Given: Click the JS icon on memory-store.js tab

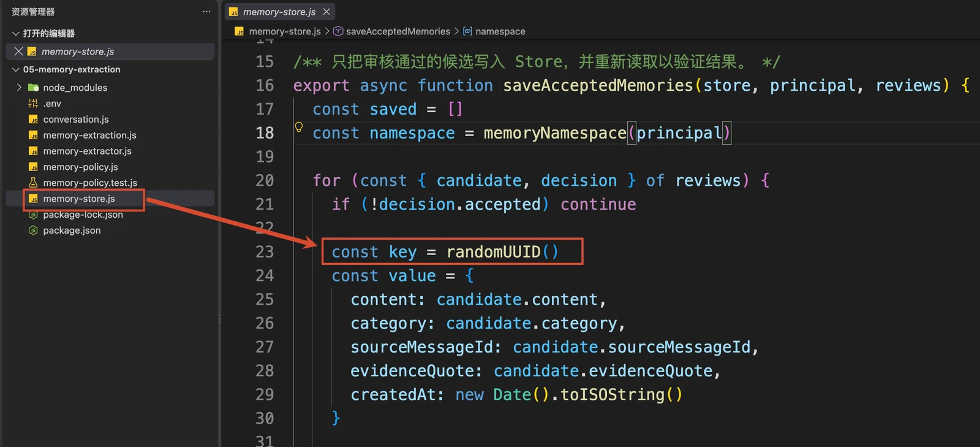Looking at the screenshot, I should coord(233,12).
